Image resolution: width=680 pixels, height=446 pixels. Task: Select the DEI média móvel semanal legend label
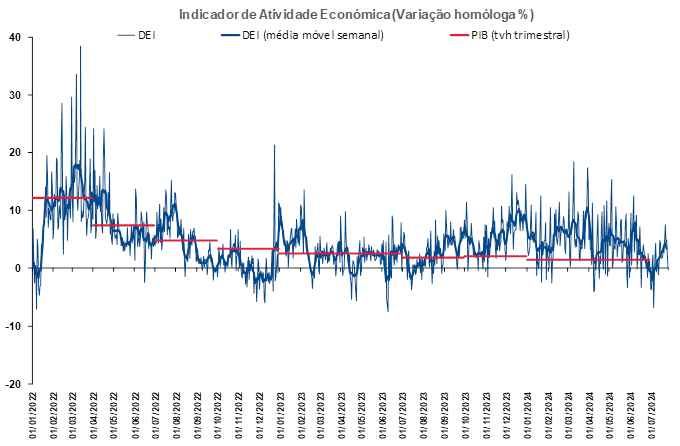point(313,35)
